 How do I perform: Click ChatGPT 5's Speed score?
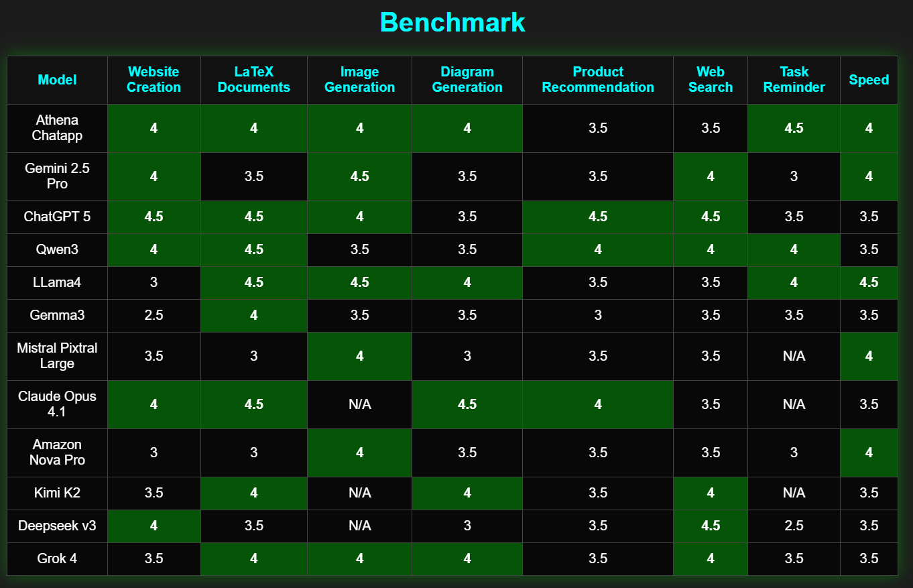click(869, 217)
